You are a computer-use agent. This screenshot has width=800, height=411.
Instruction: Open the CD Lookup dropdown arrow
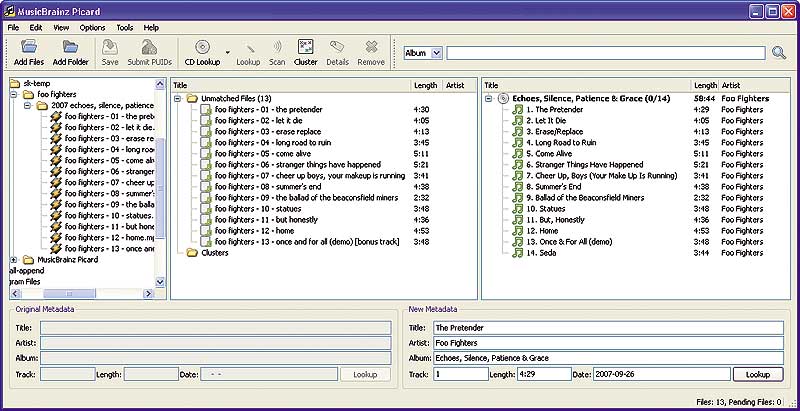click(228, 52)
